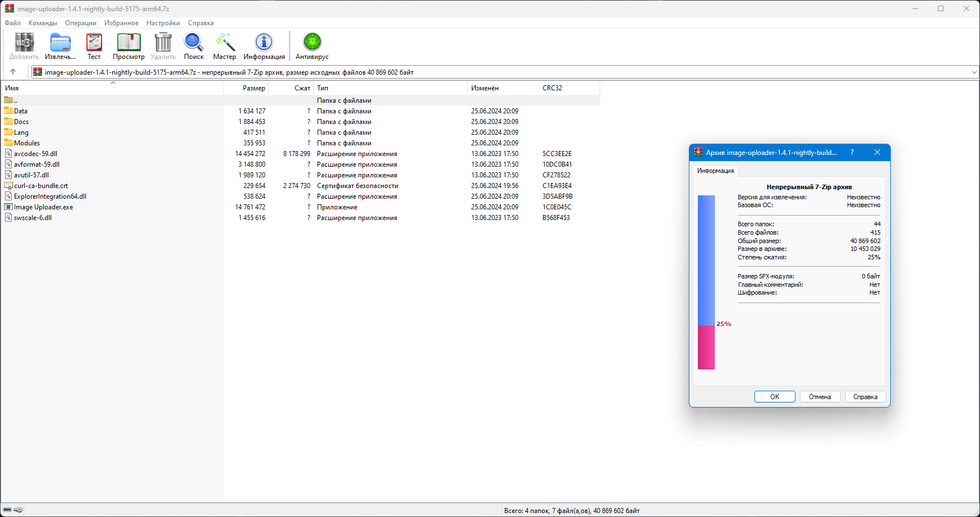
Task: Click the 'Непрерывный 7-Zip архив' heading
Action: [809, 186]
